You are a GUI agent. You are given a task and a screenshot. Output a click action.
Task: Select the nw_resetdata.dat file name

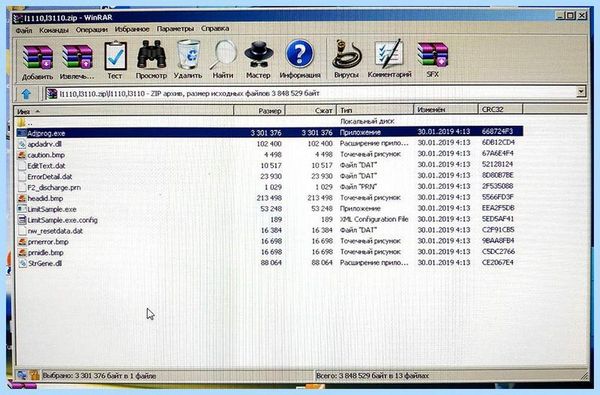click(55, 231)
